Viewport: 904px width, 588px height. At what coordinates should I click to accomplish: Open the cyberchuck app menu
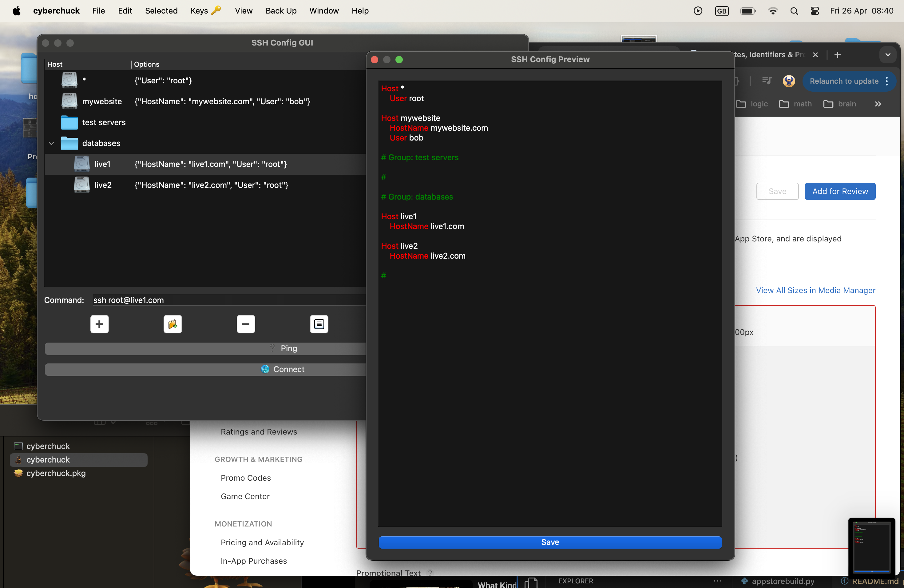coord(56,11)
